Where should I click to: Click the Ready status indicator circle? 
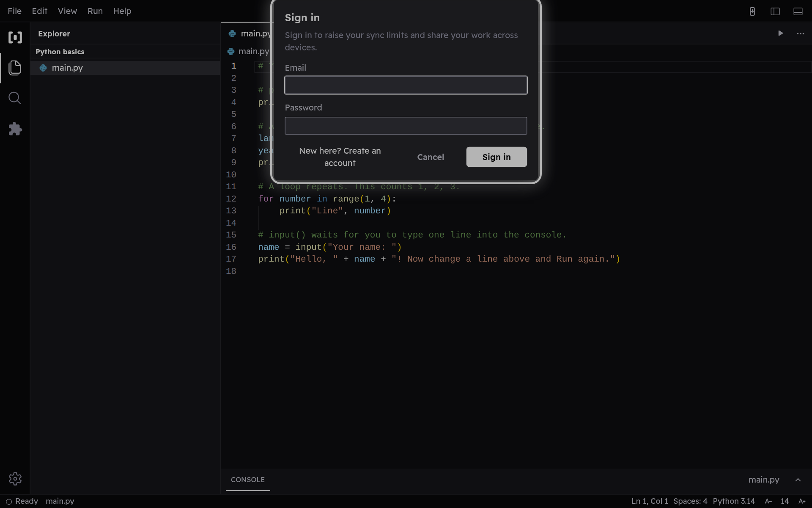8,502
